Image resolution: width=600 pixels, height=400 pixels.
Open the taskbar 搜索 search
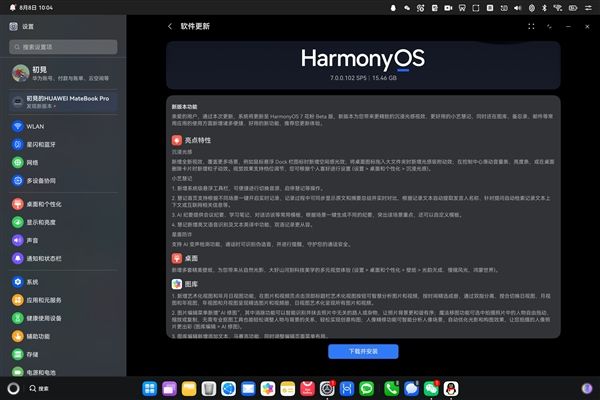pos(39,389)
